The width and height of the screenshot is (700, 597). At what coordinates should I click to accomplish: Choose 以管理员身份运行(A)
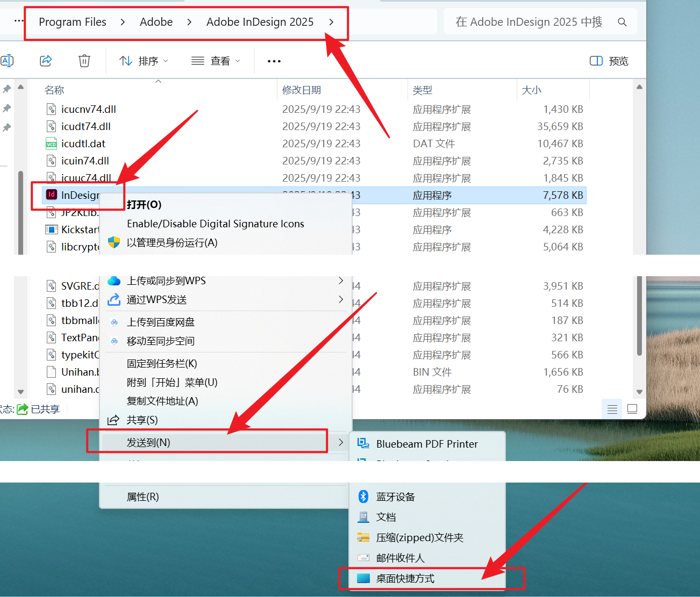pos(172,243)
